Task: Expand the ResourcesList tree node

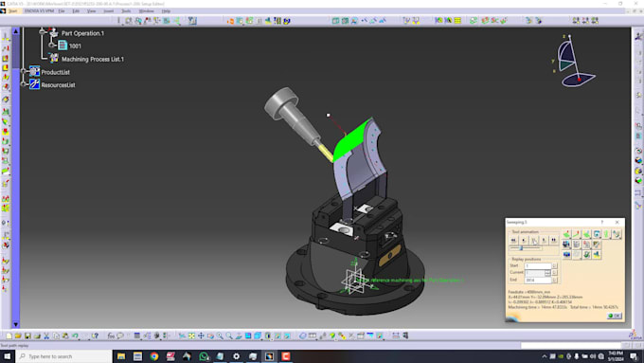Action: [x=24, y=84]
